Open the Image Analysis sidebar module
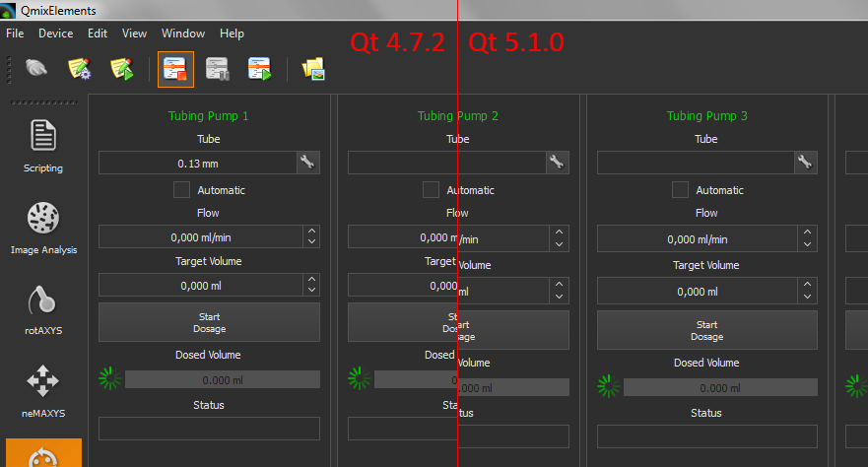The height and width of the screenshot is (467, 868). click(x=43, y=227)
